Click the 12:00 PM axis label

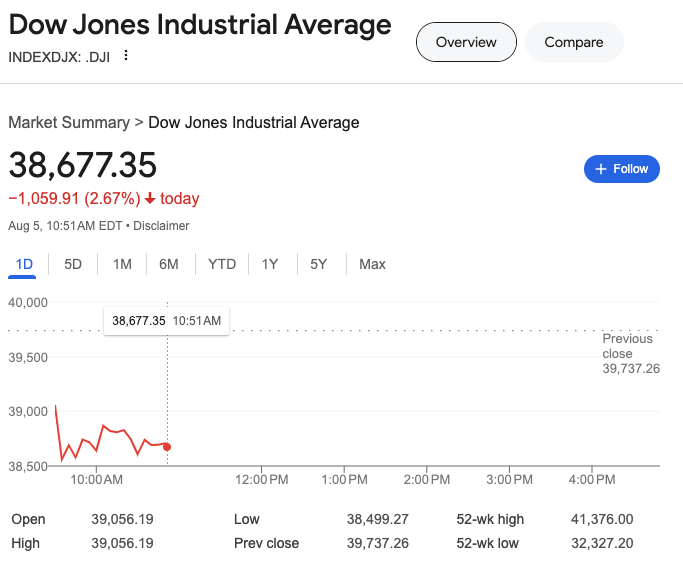tap(262, 480)
